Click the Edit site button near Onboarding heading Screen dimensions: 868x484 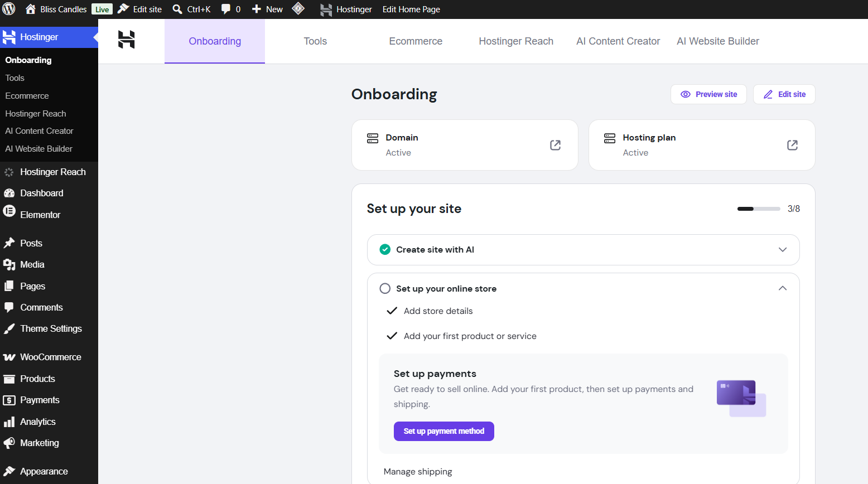784,94
